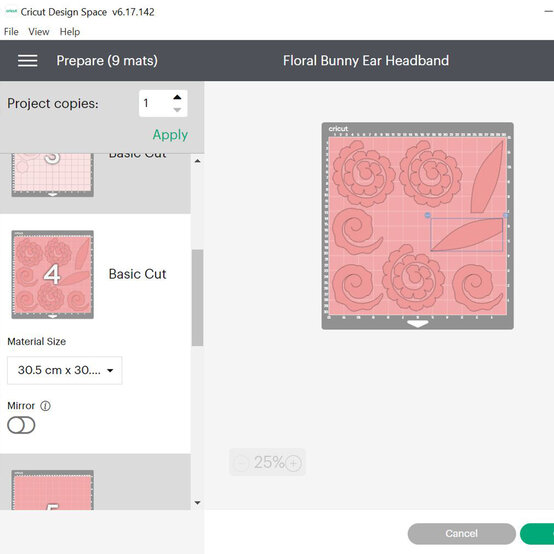554x554 pixels.
Task: Click the Material Size label
Action: click(x=37, y=342)
